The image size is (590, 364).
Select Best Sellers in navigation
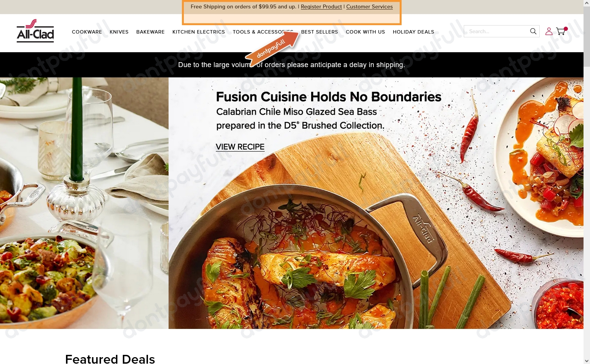pos(320,32)
